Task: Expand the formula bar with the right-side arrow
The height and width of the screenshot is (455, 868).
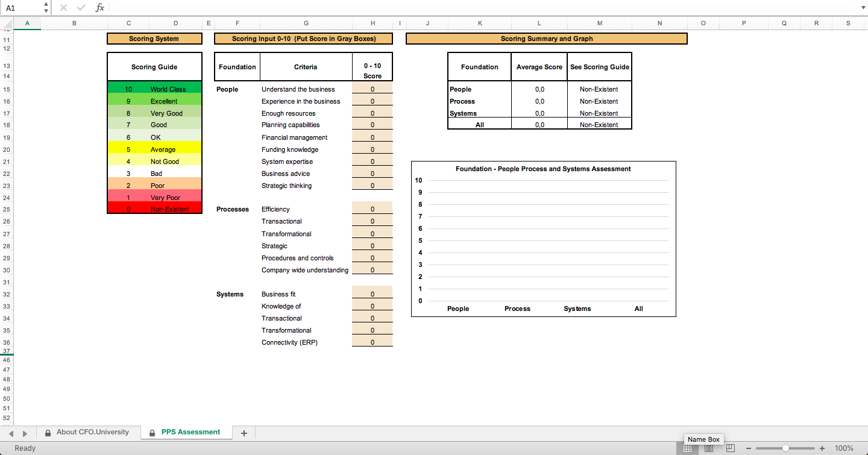Action: [862, 8]
